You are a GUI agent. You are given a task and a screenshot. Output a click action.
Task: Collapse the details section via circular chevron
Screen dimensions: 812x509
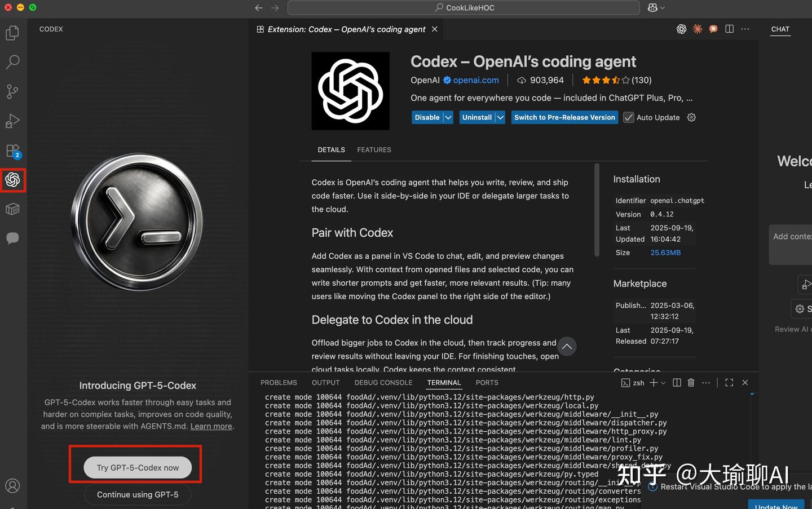pos(567,346)
